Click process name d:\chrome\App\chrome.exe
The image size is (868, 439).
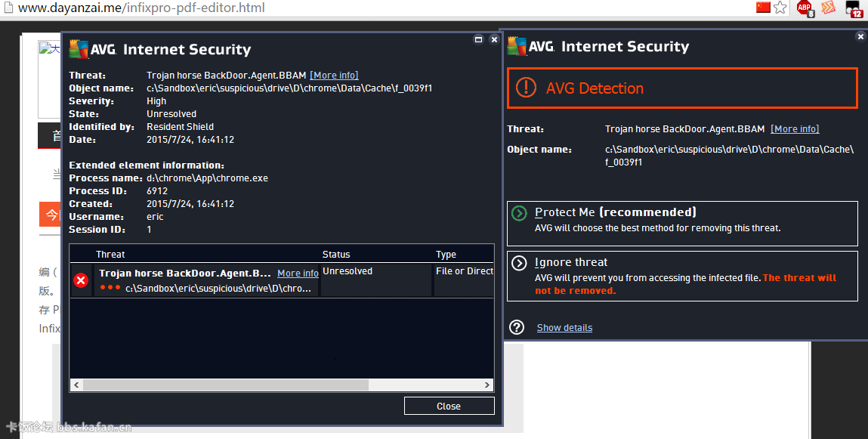[x=207, y=178]
